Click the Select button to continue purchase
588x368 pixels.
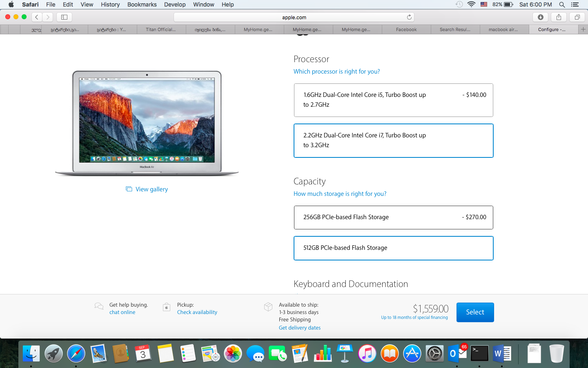(475, 312)
